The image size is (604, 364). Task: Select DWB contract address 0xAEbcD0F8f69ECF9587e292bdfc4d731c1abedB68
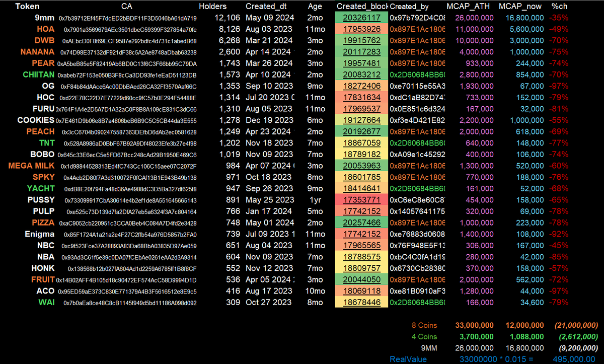point(129,41)
